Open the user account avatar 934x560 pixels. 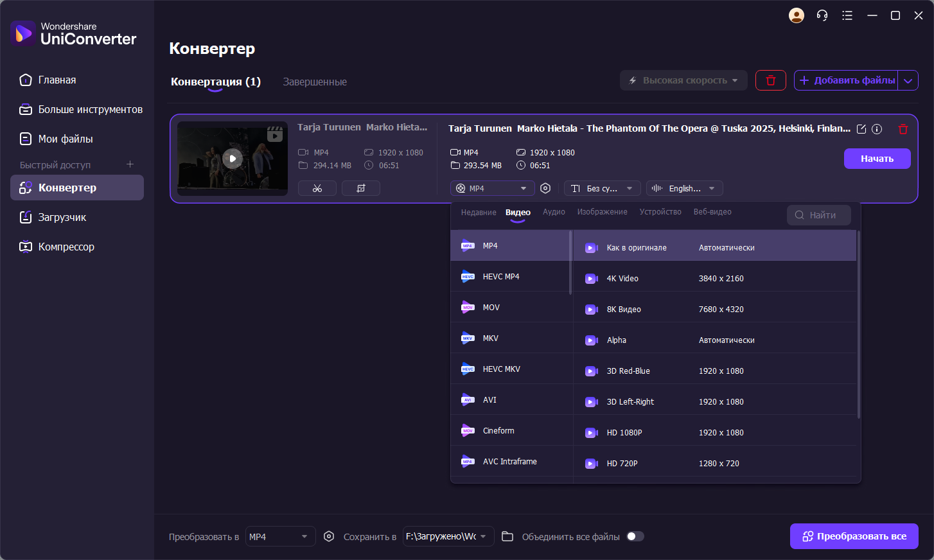(x=797, y=15)
